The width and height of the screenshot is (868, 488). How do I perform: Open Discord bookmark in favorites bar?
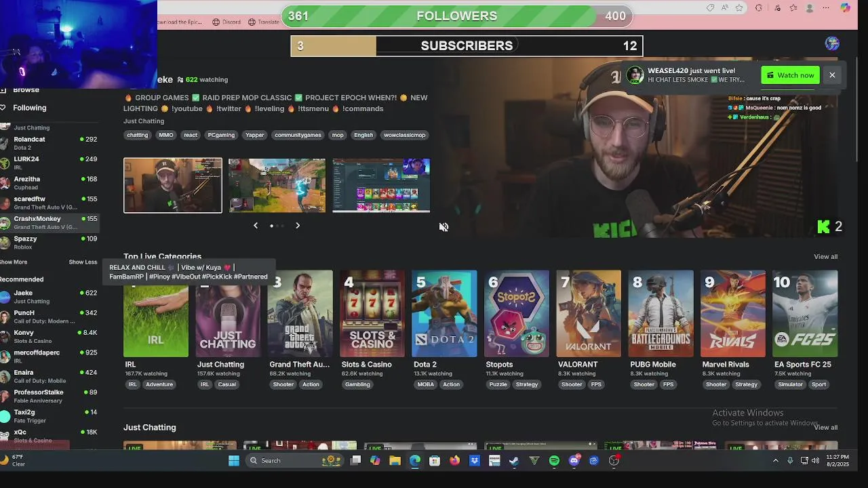tap(226, 22)
